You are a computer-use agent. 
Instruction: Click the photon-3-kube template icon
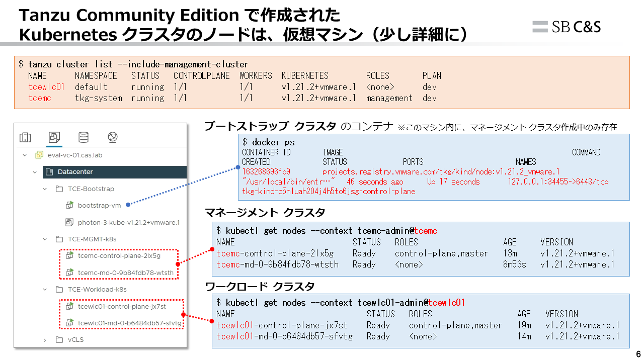[x=69, y=222]
